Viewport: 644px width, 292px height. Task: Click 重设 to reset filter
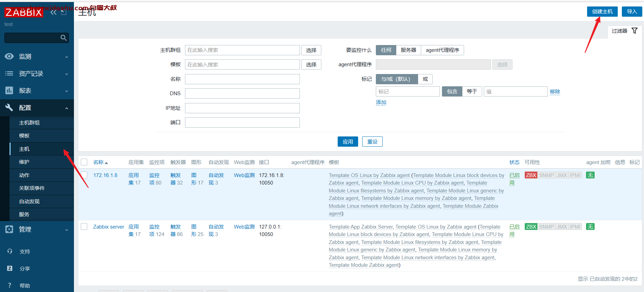click(x=372, y=142)
